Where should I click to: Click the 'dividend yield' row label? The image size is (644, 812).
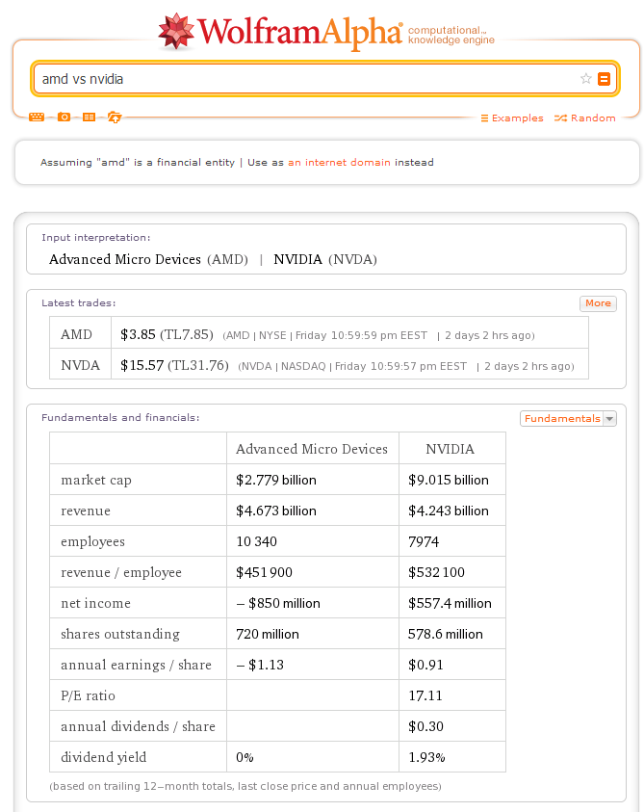pyautogui.click(x=104, y=758)
